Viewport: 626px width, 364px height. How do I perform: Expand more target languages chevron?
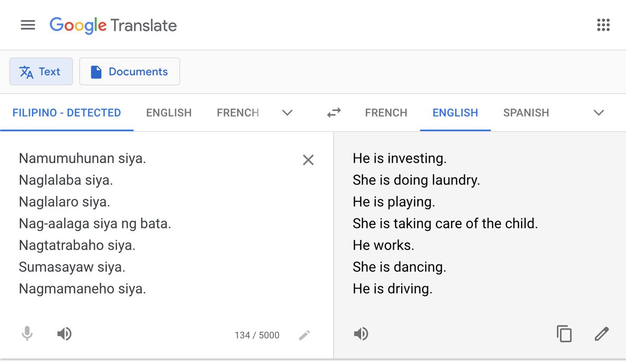click(x=599, y=113)
